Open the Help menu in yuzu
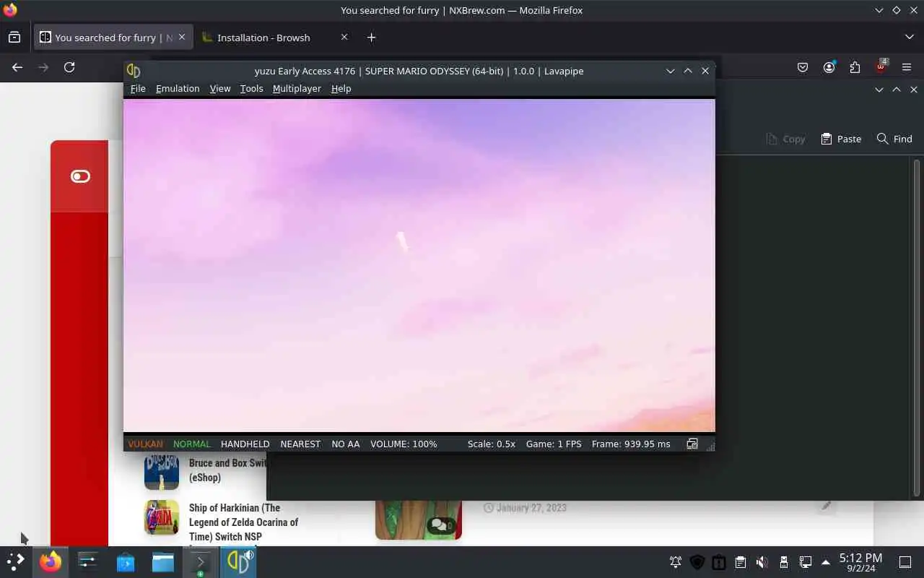Image resolution: width=924 pixels, height=578 pixels. coord(341,88)
